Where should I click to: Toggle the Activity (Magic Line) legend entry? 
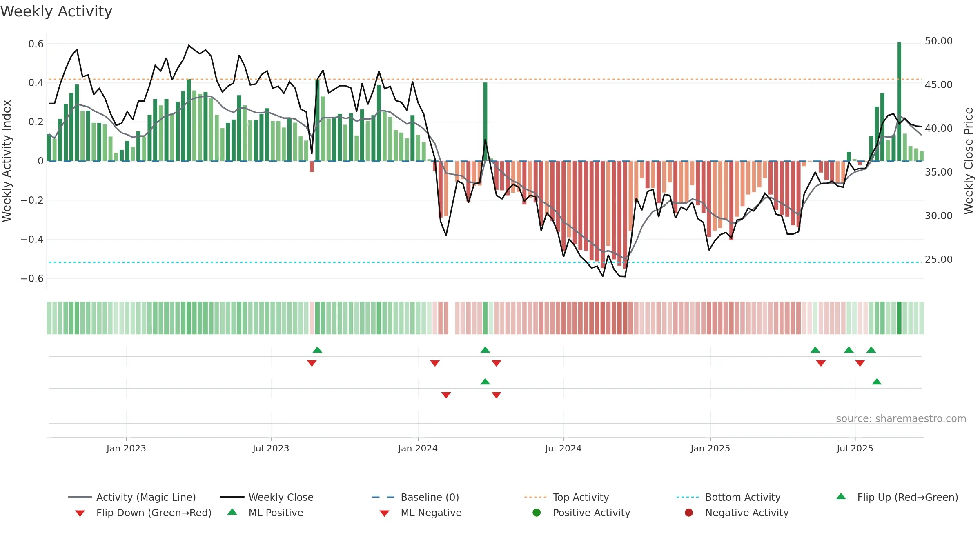(x=131, y=497)
